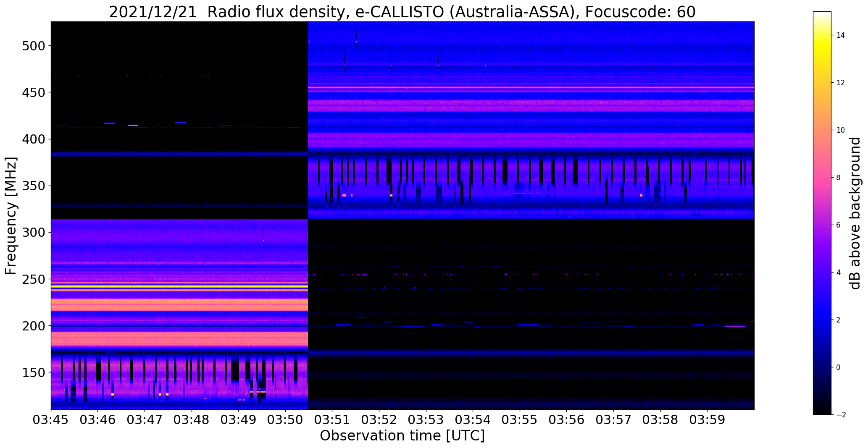
Task: Click the 03:59 time tick label
Action: point(708,420)
